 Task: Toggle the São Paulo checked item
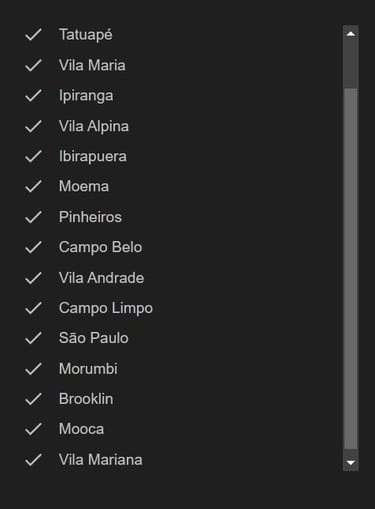click(x=180, y=338)
